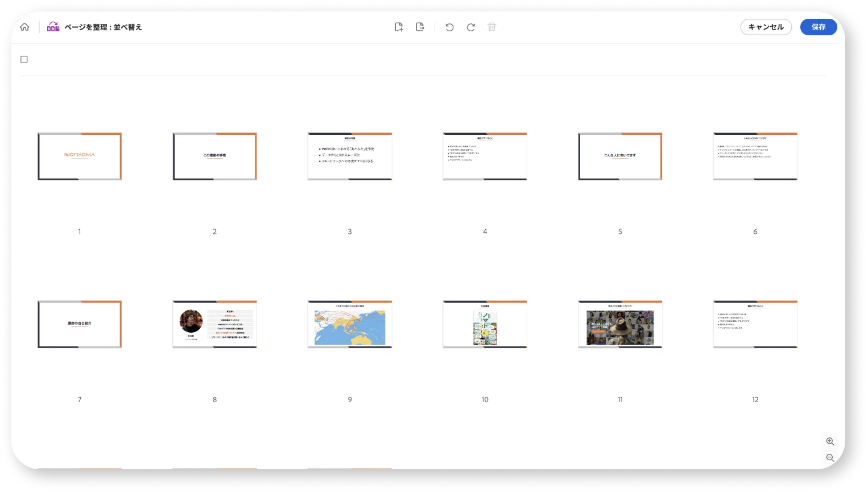Image resolution: width=868 pixels, height=492 pixels.
Task: Click the organize pages app icon
Action: (x=53, y=27)
